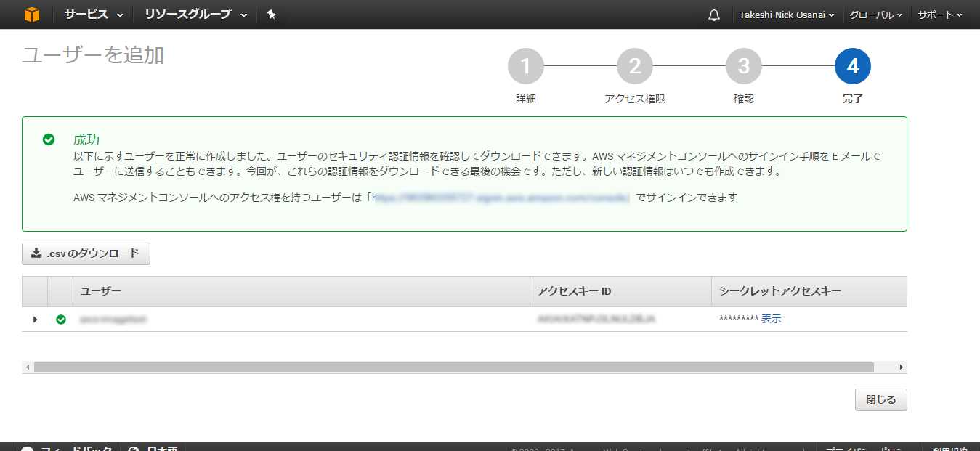Go to step 3 確認 circle
Viewport: 980px width, 451px height.
click(x=744, y=67)
